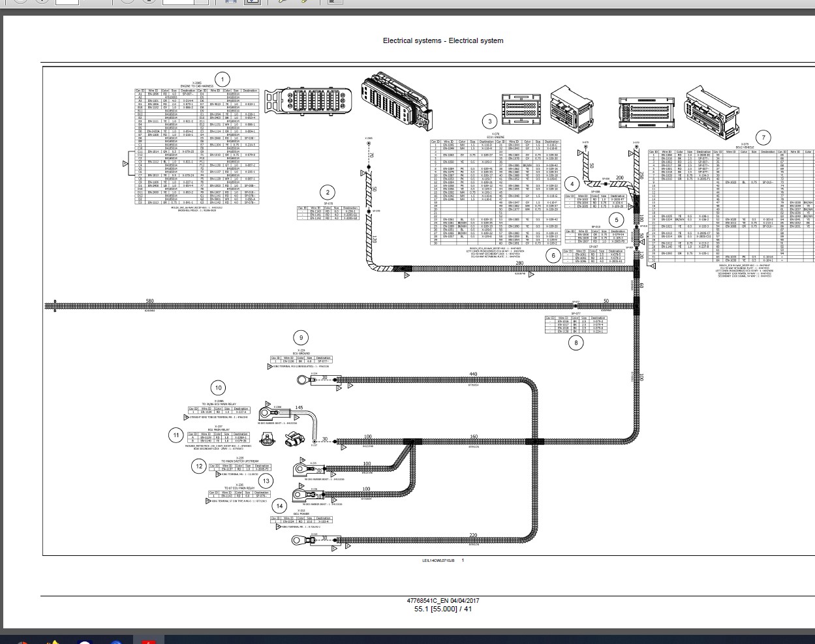Screen dimensions: 815x644
Task: Click the next page circular arrow button
Action: [x=40, y=3]
